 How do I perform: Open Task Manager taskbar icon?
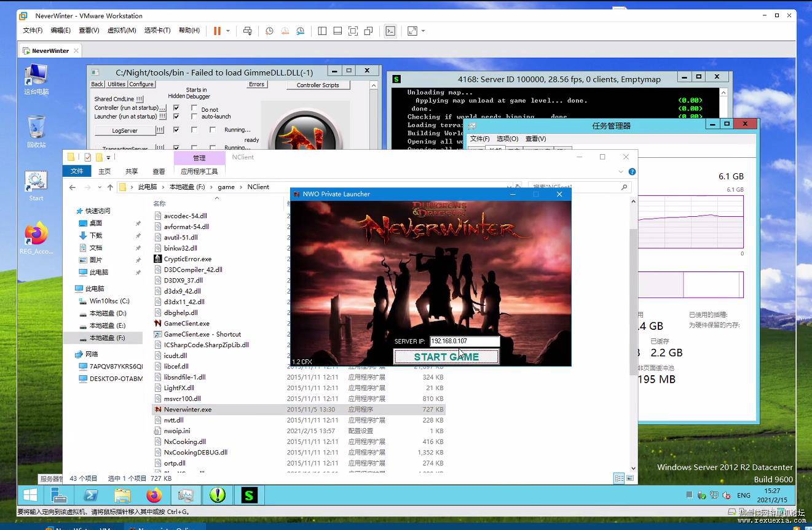click(x=186, y=495)
